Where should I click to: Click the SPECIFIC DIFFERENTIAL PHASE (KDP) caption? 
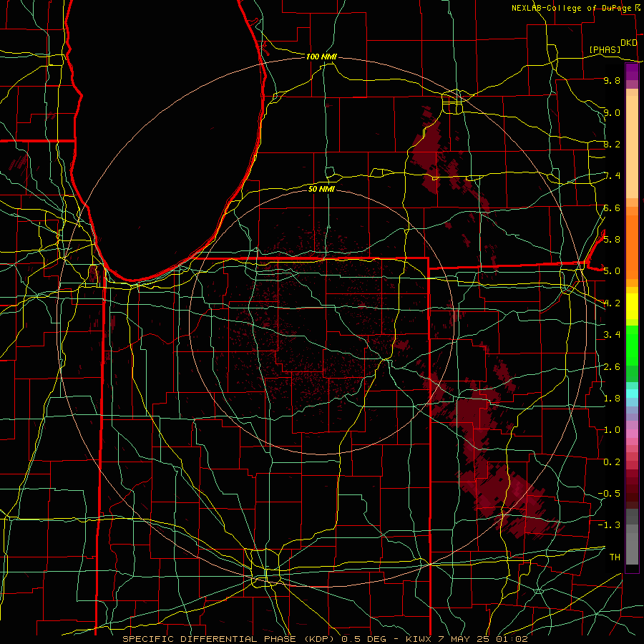(228, 639)
